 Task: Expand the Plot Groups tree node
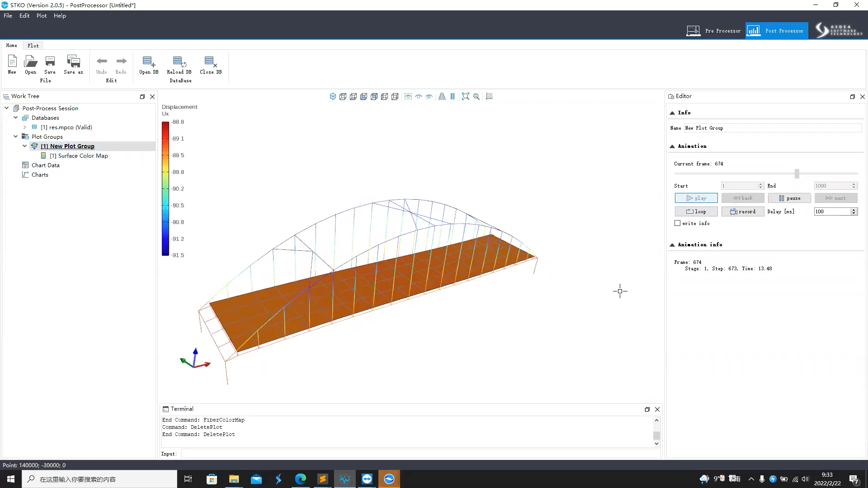(x=15, y=136)
